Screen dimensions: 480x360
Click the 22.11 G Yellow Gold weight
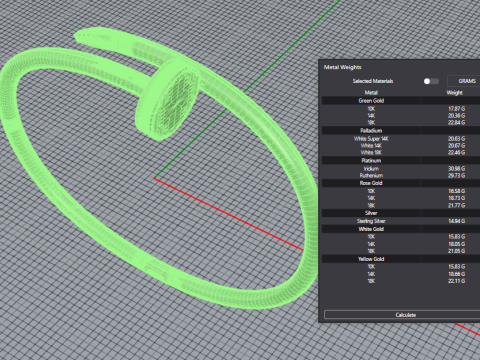click(456, 281)
